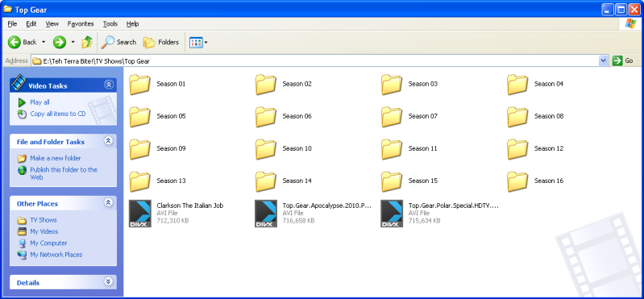The height and width of the screenshot is (299, 644).
Task: Toggle the Folders pane button
Action: (161, 42)
